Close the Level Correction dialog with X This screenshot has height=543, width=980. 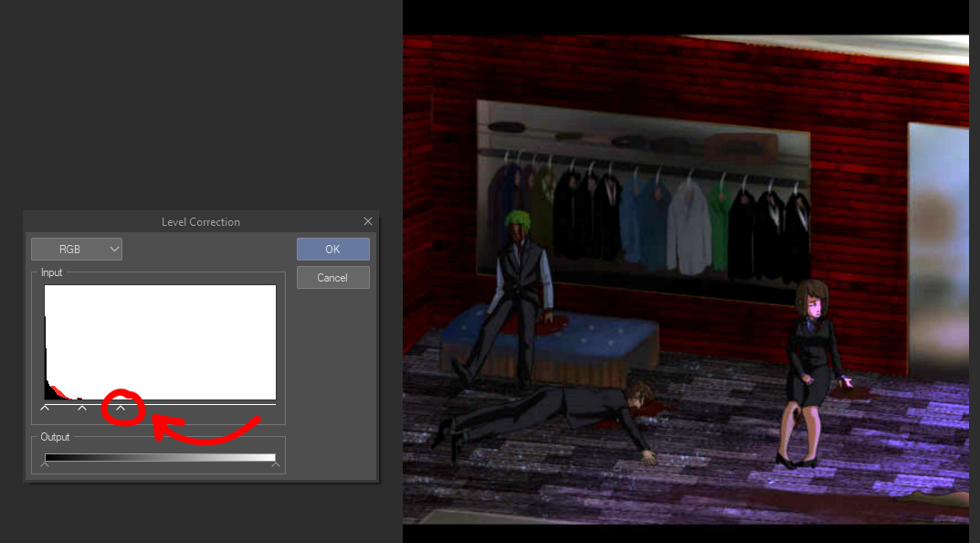368,221
